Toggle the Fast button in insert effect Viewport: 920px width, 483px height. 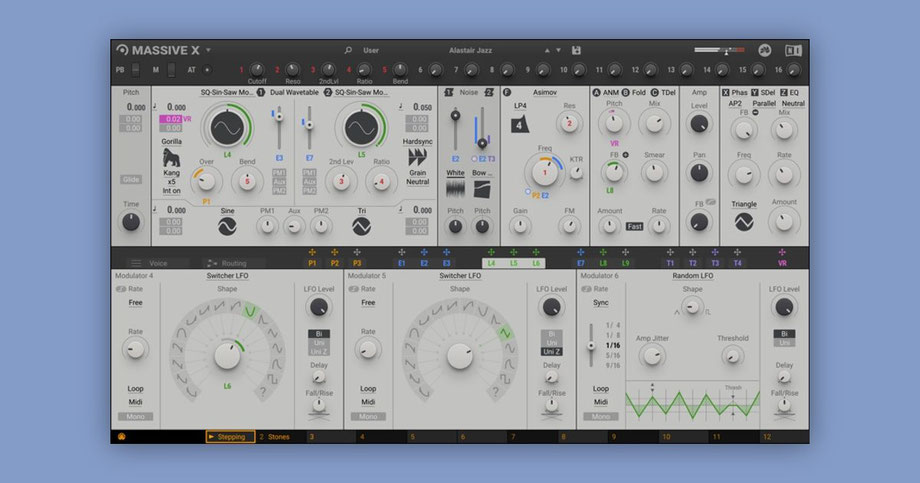pyautogui.click(x=634, y=227)
